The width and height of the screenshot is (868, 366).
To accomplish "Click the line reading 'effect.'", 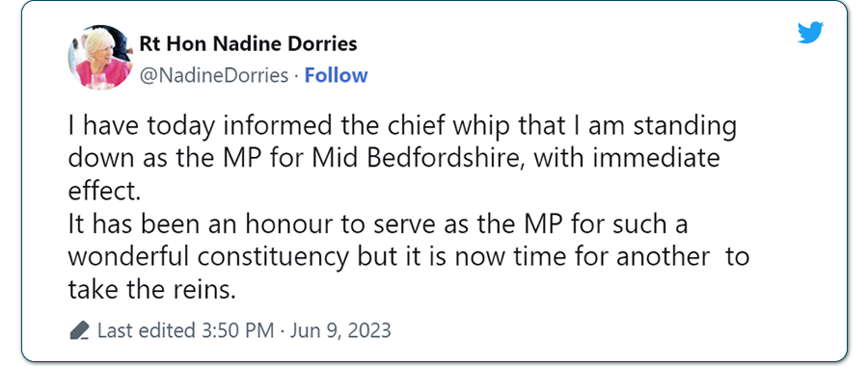I will click(x=102, y=191).
